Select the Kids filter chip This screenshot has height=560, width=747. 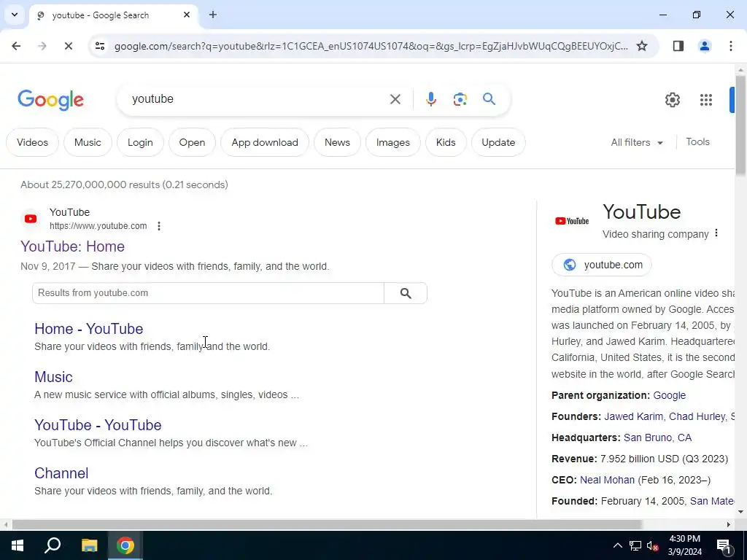tap(446, 142)
